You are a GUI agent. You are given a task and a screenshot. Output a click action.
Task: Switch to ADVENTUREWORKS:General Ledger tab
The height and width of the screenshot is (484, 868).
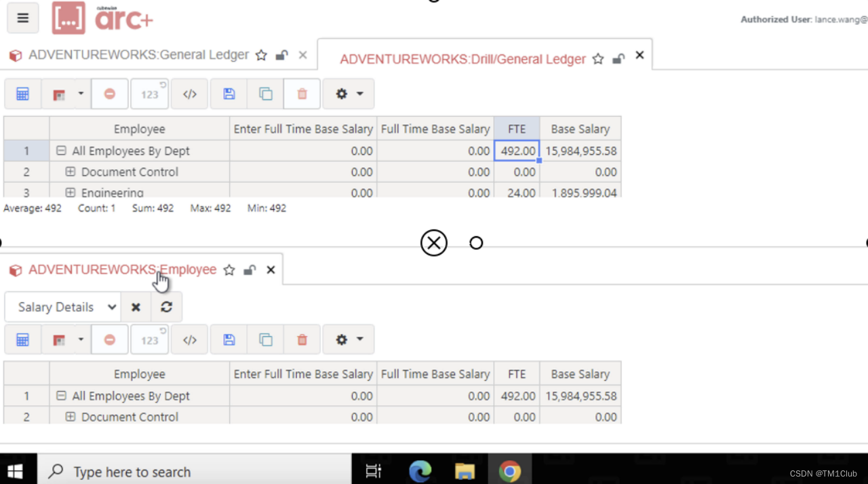[138, 55]
